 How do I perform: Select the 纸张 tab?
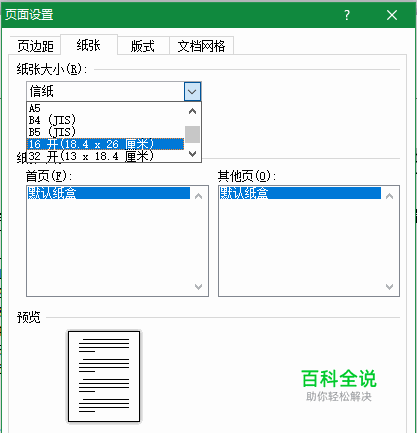(x=89, y=45)
